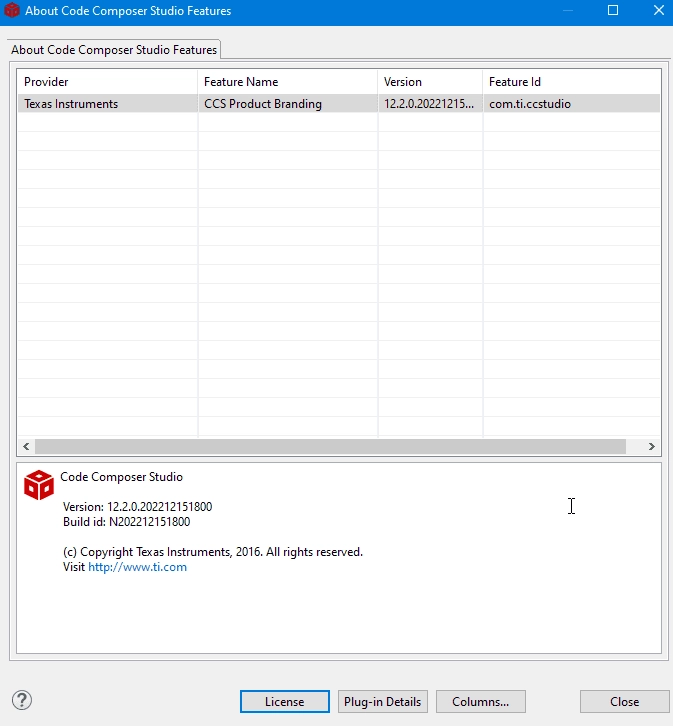Click the Close button at the bottom

click(624, 701)
